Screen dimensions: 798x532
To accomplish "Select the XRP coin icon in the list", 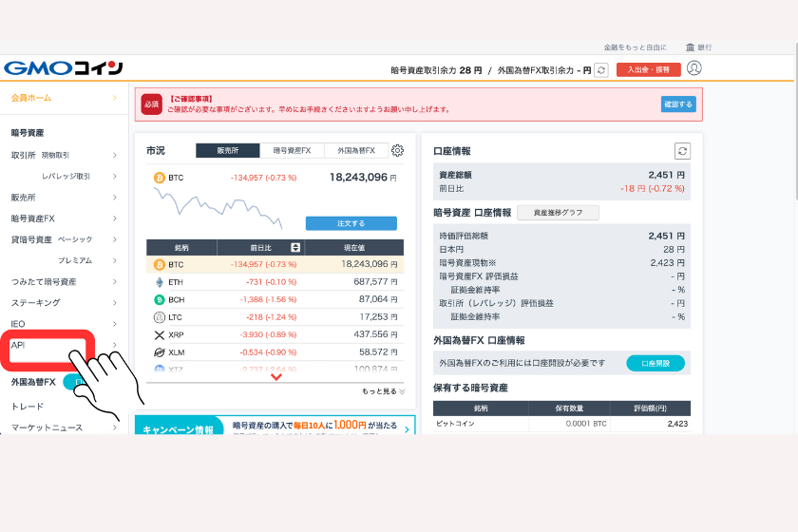I will [x=160, y=334].
